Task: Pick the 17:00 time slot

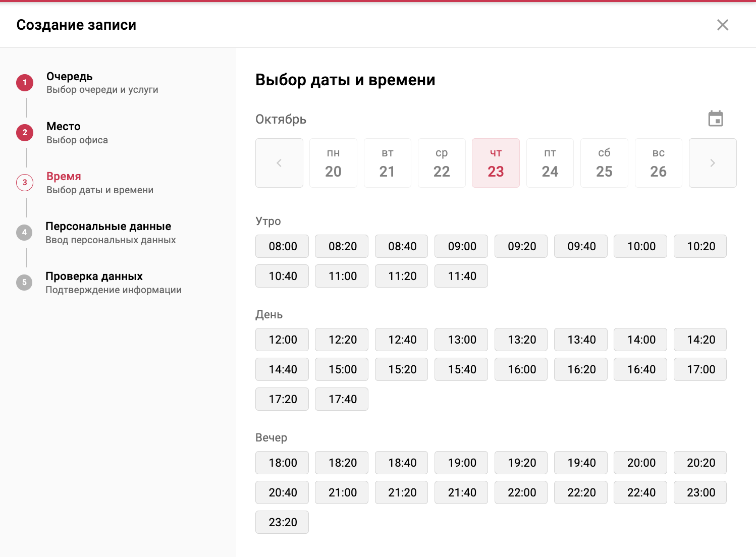Action: [700, 369]
